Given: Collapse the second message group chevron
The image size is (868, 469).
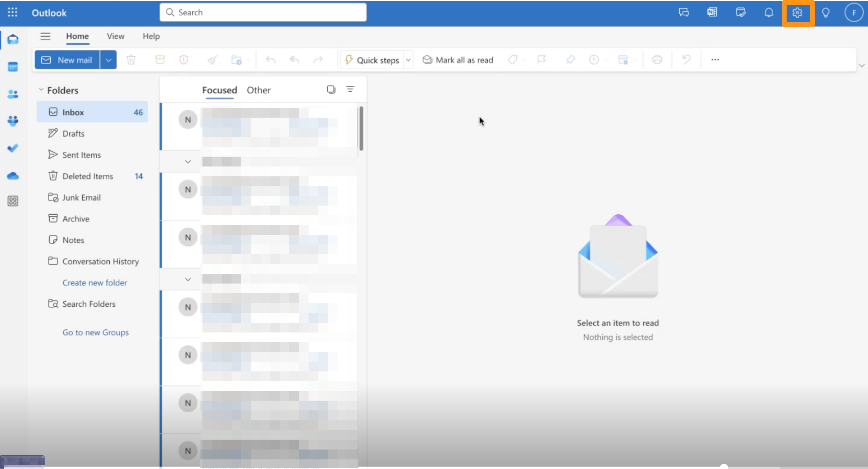Looking at the screenshot, I should pos(188,279).
